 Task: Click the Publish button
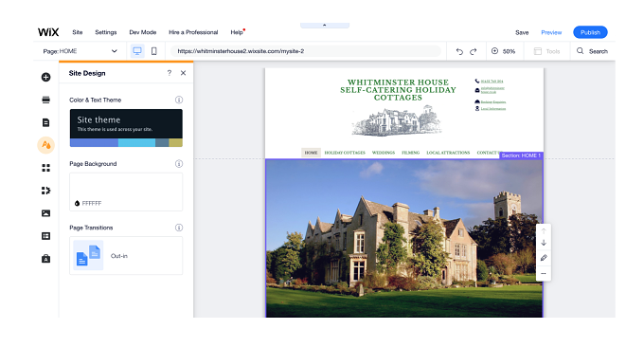click(590, 32)
